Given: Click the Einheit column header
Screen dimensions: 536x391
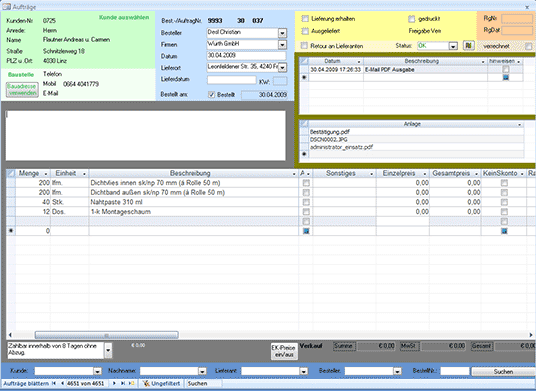Looking at the screenshot, I should pyautogui.click(x=69, y=173).
